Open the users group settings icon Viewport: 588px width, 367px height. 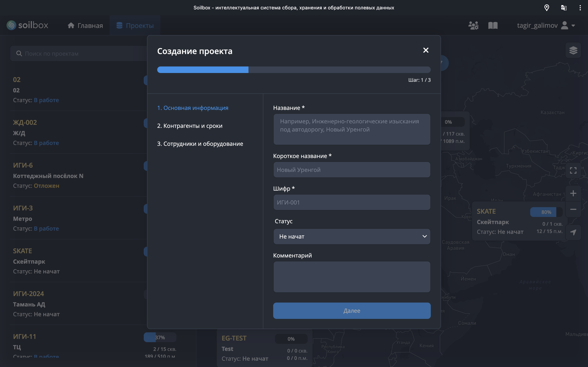tap(473, 25)
